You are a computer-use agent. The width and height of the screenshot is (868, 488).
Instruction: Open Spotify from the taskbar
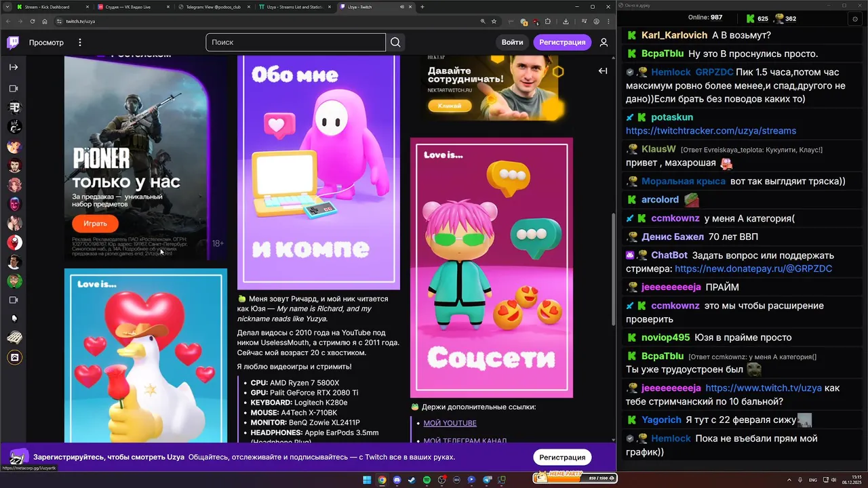tap(427, 480)
